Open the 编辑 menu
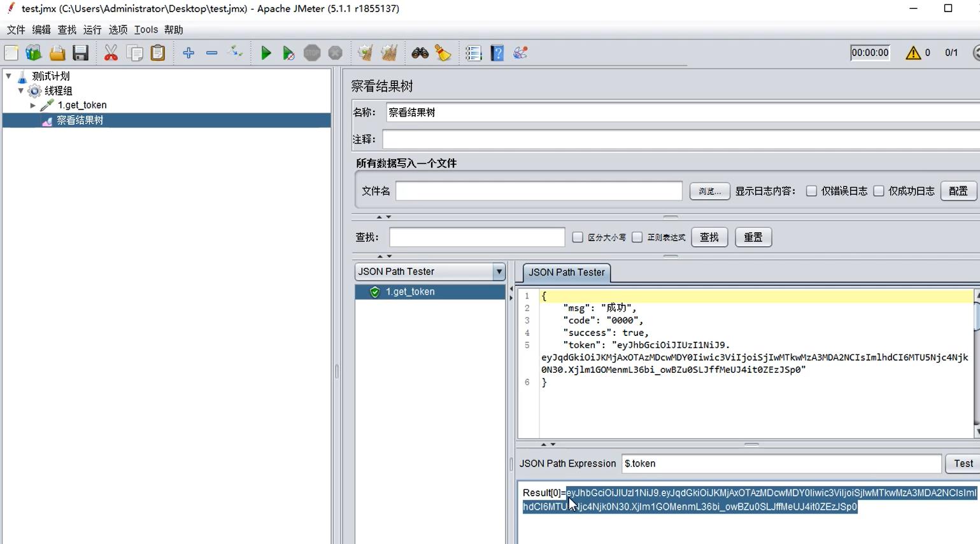The width and height of the screenshot is (980, 544). pos(41,30)
